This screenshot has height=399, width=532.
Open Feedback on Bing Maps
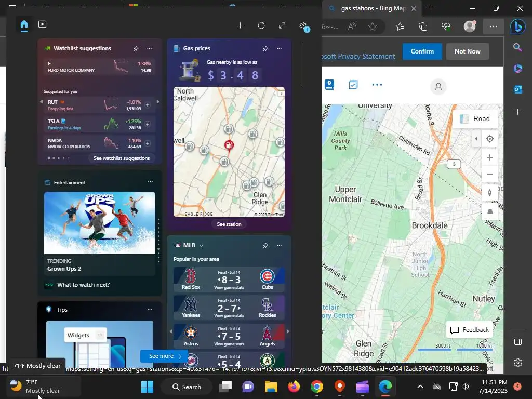click(469, 330)
